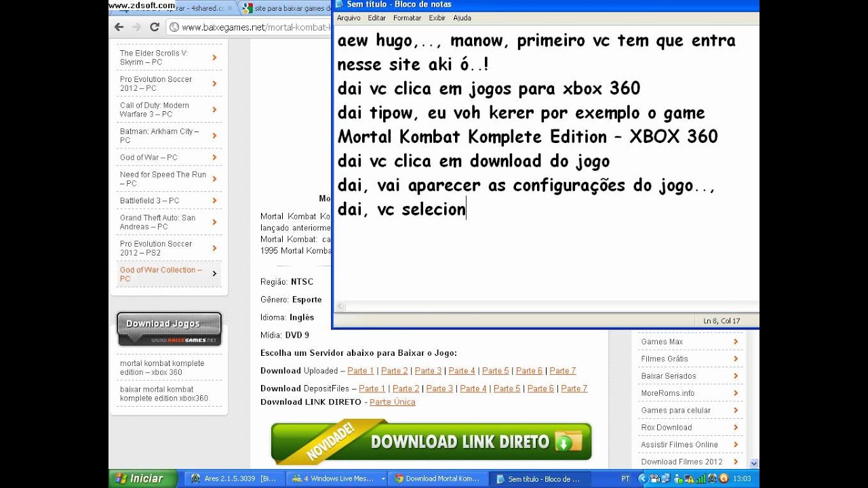
Task: Go back in the Chrome browser
Action: click(x=119, y=27)
